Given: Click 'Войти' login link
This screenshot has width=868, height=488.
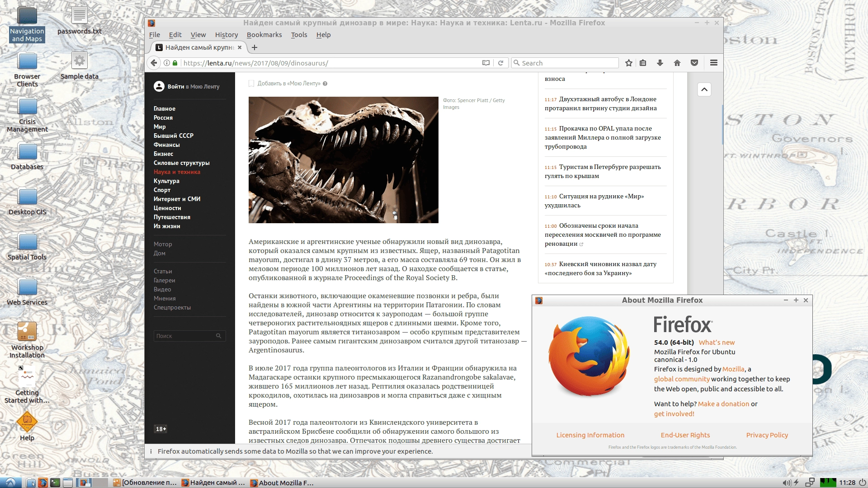Looking at the screenshot, I should [176, 86].
